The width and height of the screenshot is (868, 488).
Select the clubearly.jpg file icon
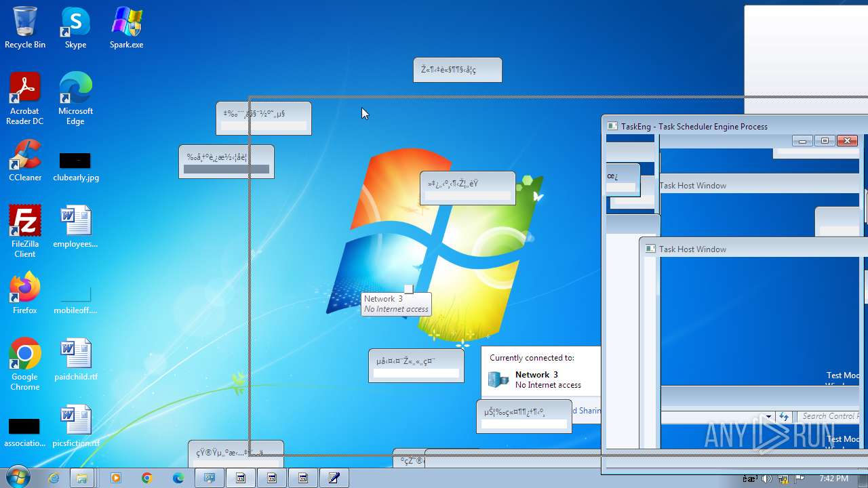75,165
